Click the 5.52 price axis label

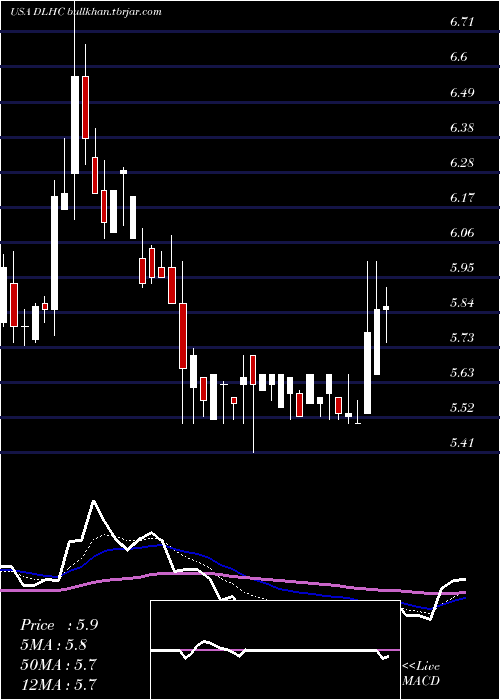462,408
